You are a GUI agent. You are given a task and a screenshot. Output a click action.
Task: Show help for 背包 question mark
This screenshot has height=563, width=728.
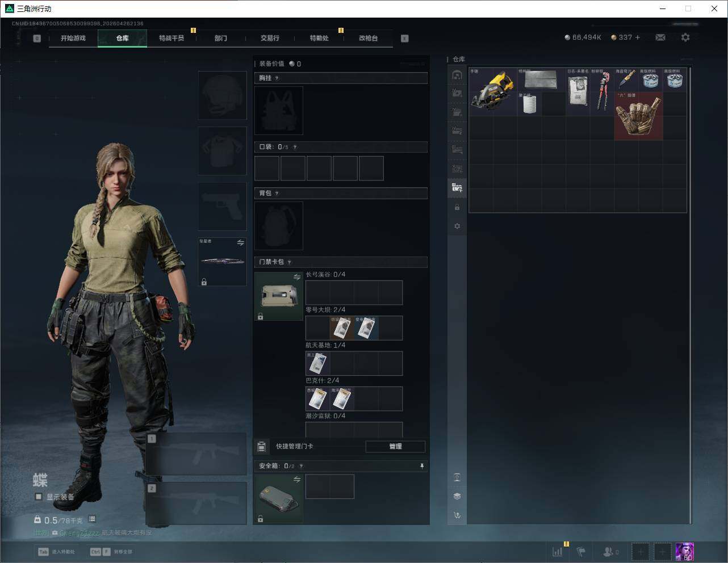277,194
